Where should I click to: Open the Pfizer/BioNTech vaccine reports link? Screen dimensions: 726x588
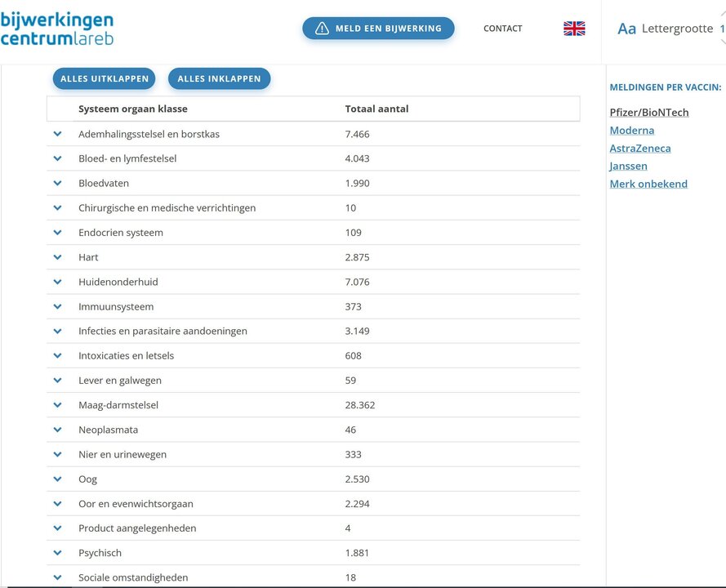648,113
